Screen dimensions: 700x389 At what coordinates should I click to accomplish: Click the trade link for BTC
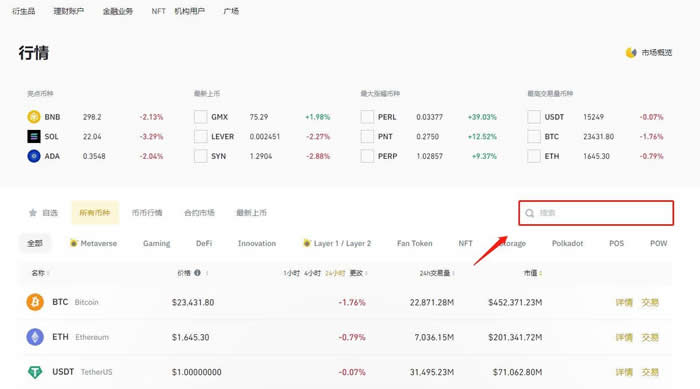point(650,302)
